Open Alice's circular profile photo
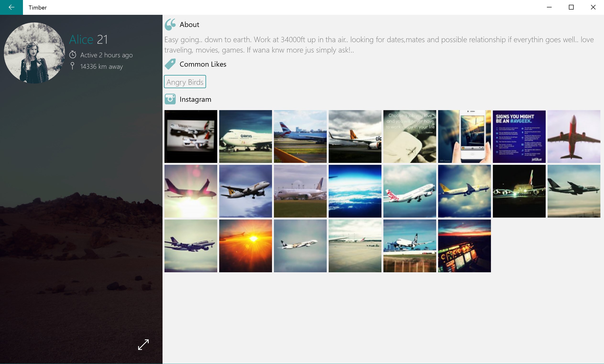The image size is (604, 364). click(x=34, y=53)
